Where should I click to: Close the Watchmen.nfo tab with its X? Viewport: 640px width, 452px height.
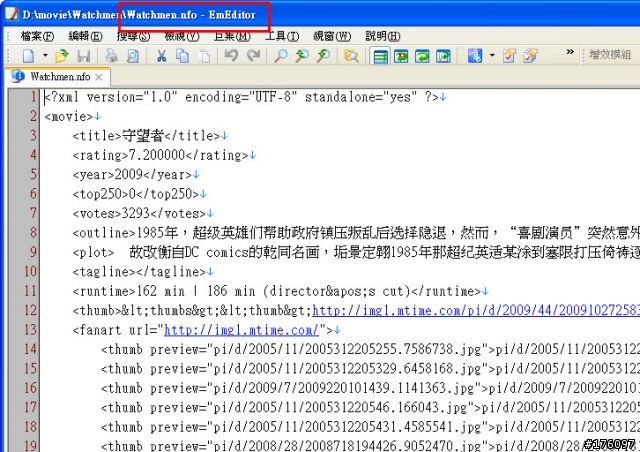pos(99,77)
